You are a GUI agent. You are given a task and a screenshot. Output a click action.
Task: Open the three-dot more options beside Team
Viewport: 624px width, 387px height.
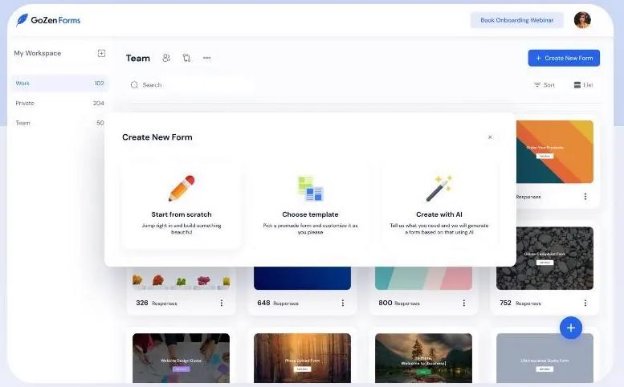pyautogui.click(x=207, y=58)
